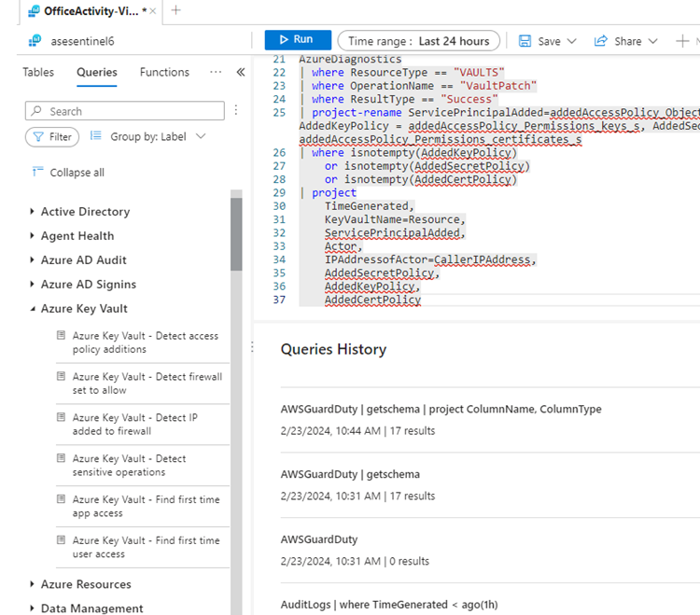
Task: Click the KeyVaultName=Resource line
Action: click(x=395, y=219)
